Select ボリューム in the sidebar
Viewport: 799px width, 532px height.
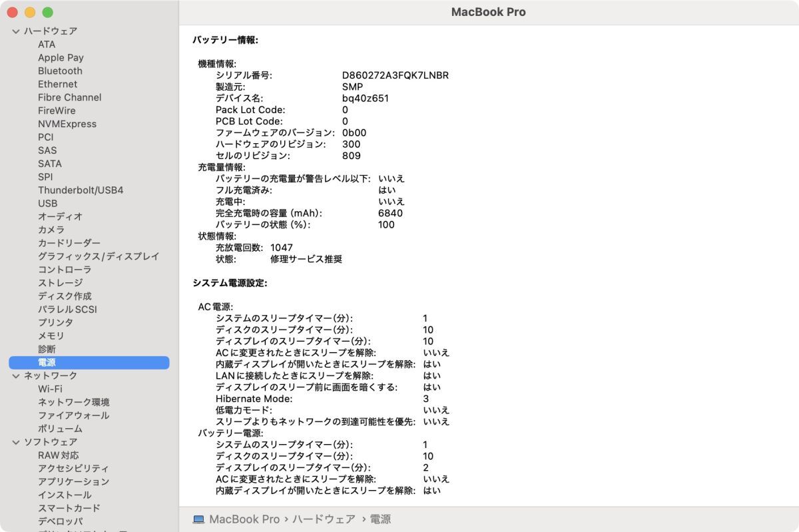[60, 429]
